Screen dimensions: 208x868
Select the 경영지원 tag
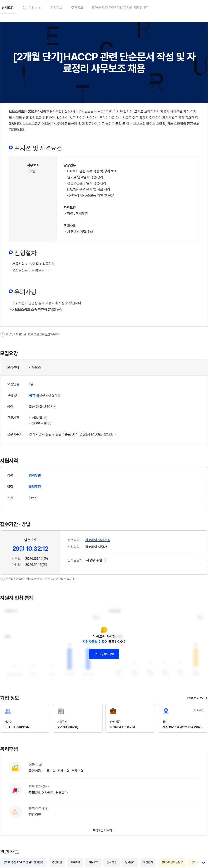pyautogui.click(x=57, y=862)
